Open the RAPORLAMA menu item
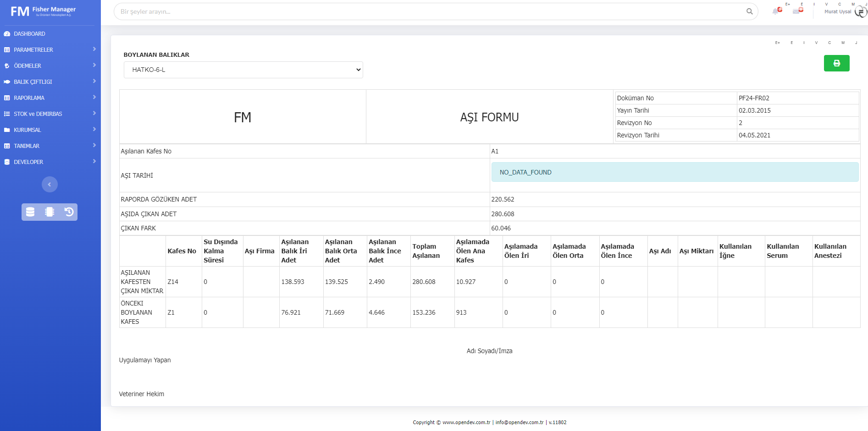 pos(29,98)
